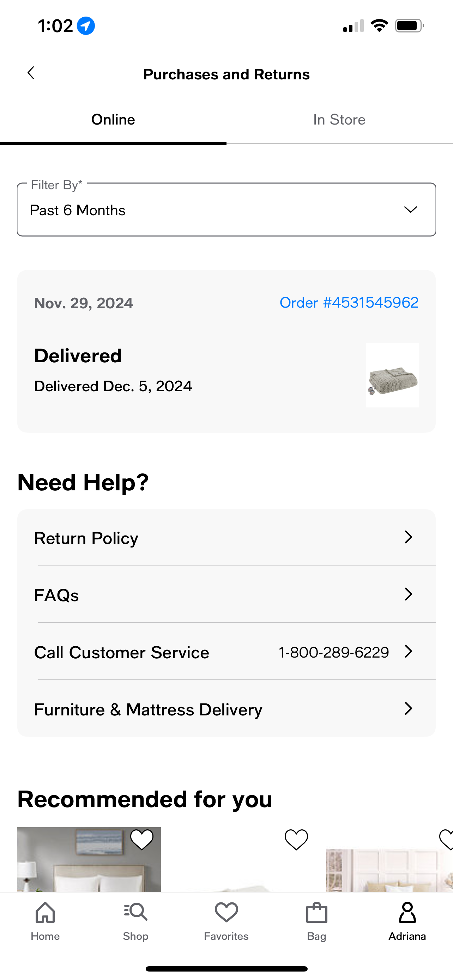Open the Shop search icon
Screen dimensions: 453x980
(x=135, y=912)
